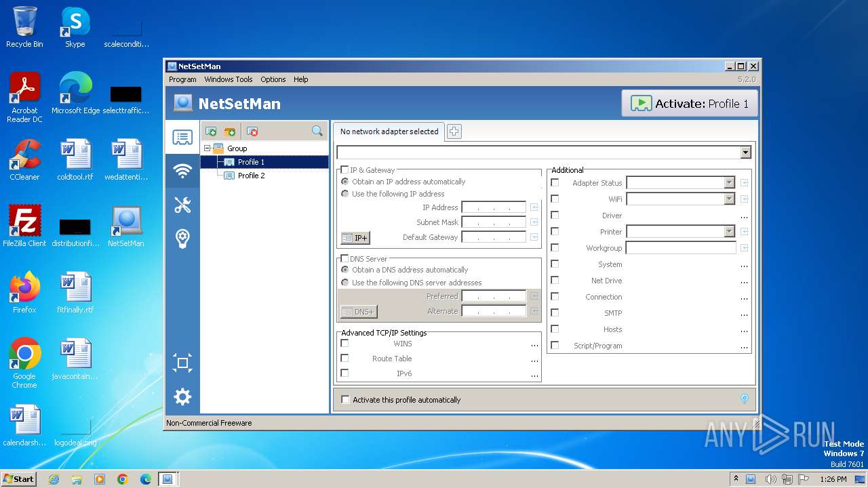The width and height of the screenshot is (868, 488).
Task: Open the Tools wrench-and-screwdriver sidebar icon
Action: (x=182, y=205)
